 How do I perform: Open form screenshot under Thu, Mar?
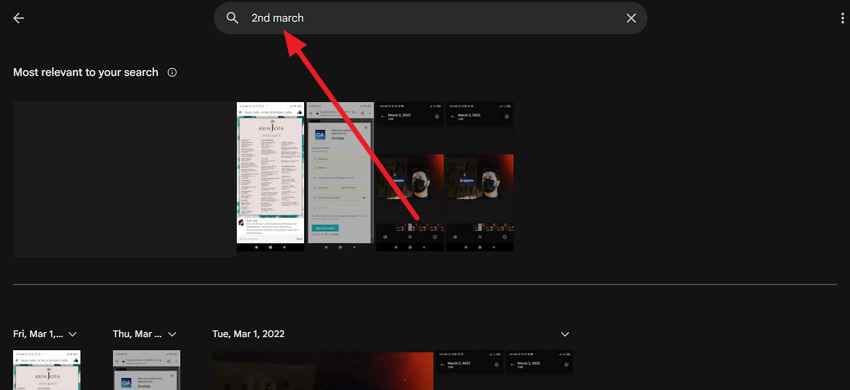146,370
